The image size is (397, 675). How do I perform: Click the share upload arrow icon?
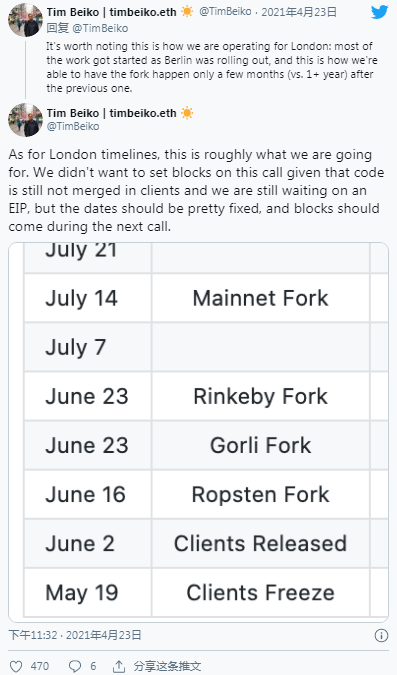coord(119,666)
